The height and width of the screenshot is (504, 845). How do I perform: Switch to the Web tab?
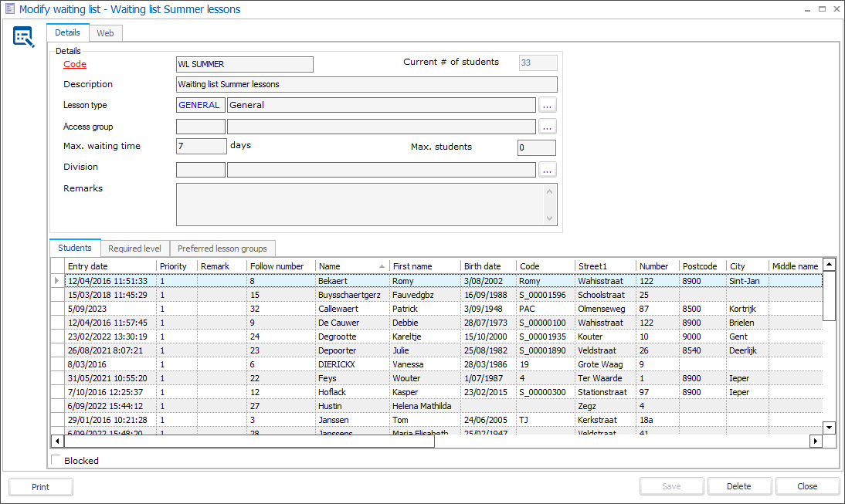105,33
